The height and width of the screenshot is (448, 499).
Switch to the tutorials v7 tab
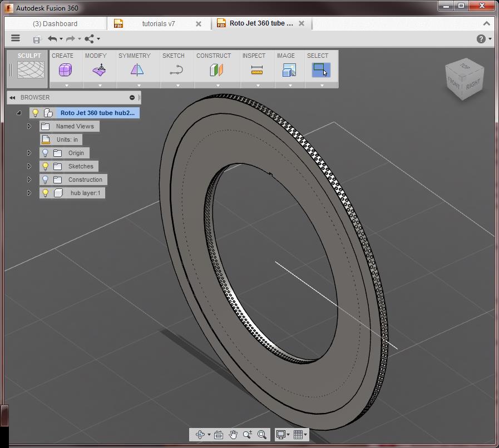158,23
